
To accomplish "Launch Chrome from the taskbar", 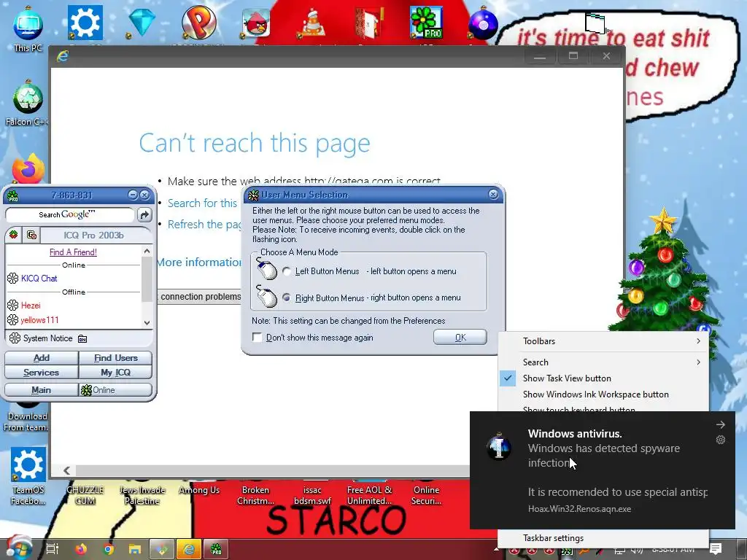I will [x=108, y=549].
